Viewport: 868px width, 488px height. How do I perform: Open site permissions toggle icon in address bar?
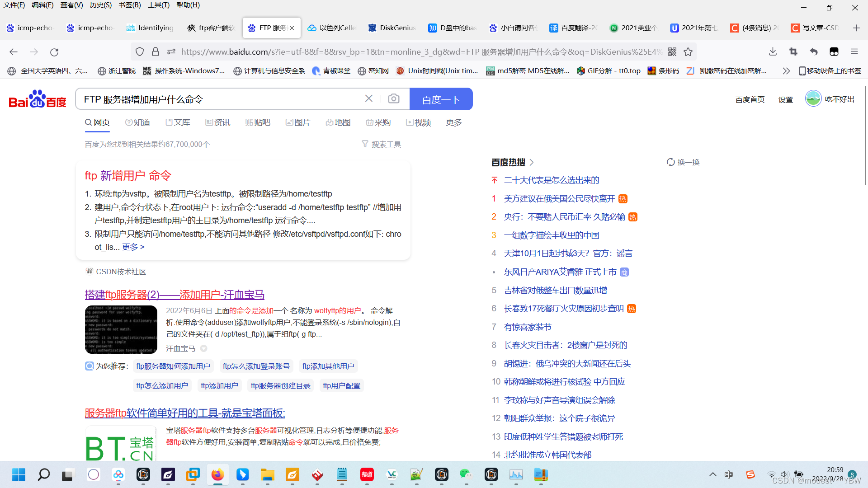coord(171,52)
